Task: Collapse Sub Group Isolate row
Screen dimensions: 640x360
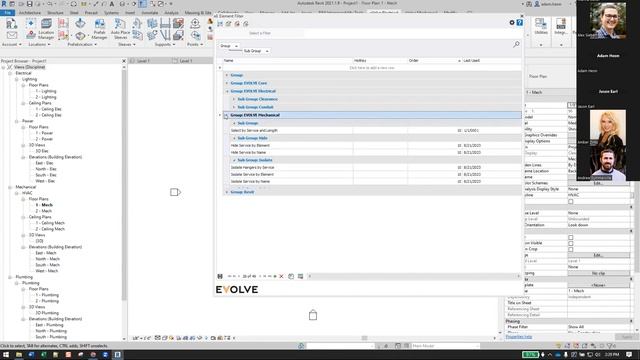Action: (234, 160)
